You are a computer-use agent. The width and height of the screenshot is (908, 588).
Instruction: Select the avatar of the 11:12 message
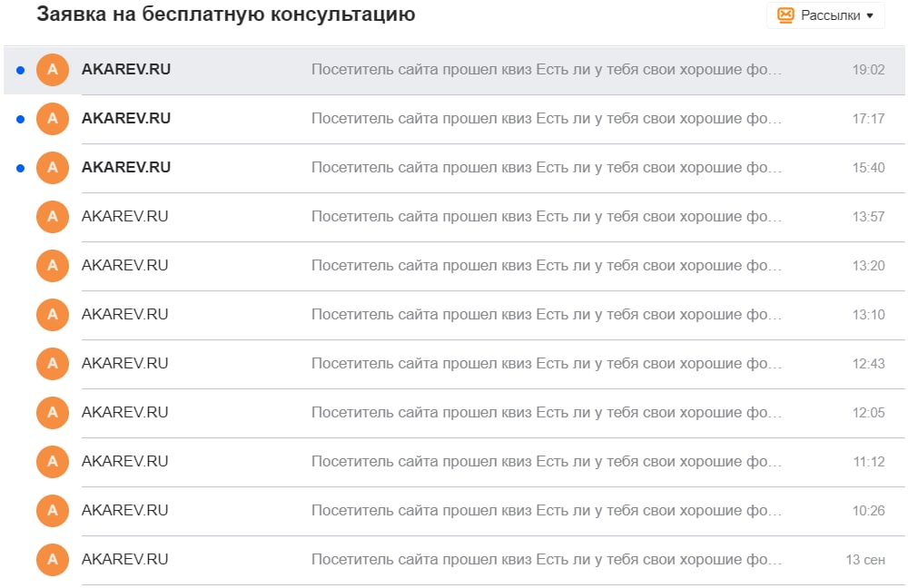(52, 461)
